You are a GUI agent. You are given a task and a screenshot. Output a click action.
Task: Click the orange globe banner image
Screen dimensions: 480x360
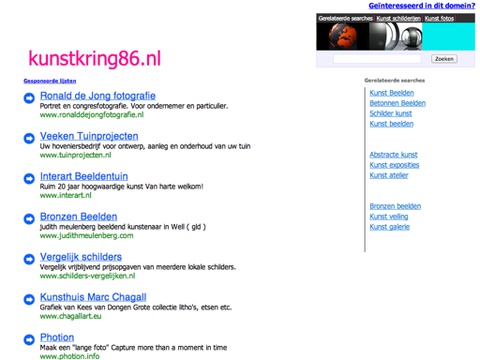coord(343,36)
